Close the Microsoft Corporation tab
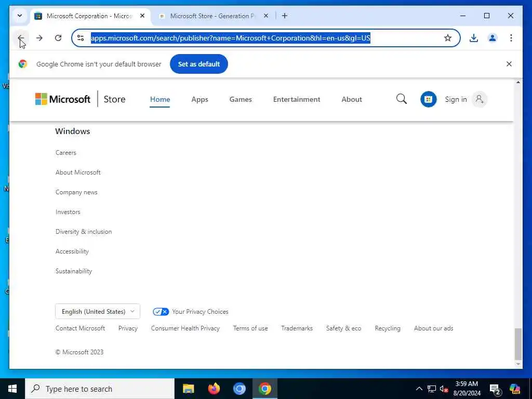This screenshot has height=399, width=532. point(142,16)
